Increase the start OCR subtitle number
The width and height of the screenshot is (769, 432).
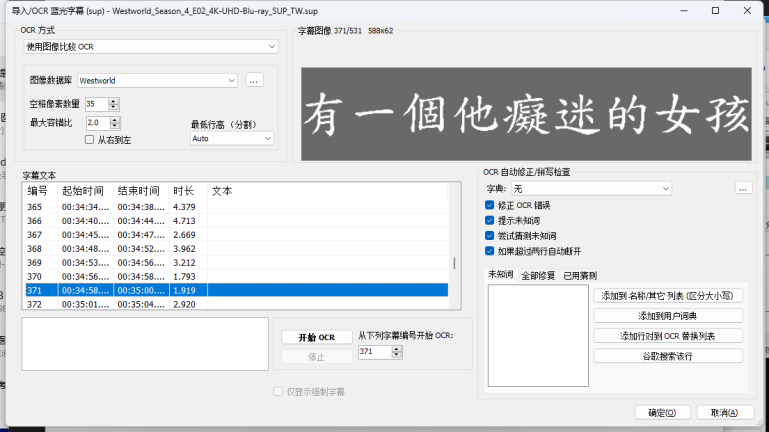(x=397, y=349)
